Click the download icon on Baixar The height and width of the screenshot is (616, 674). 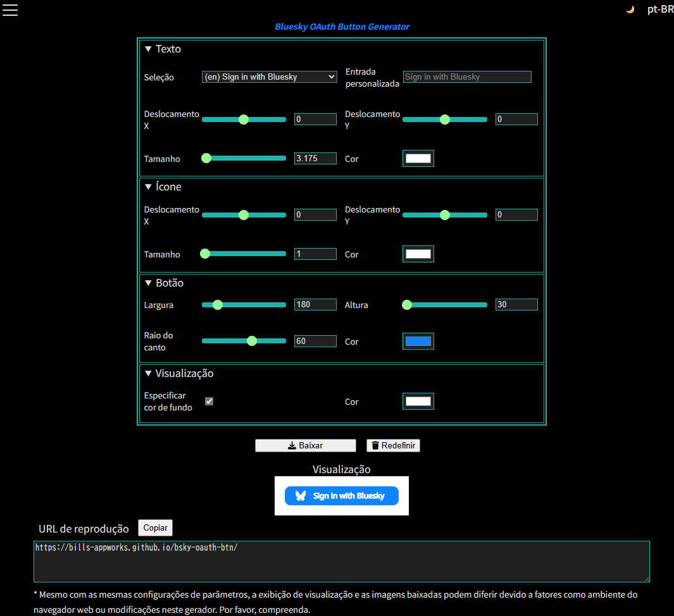(292, 446)
